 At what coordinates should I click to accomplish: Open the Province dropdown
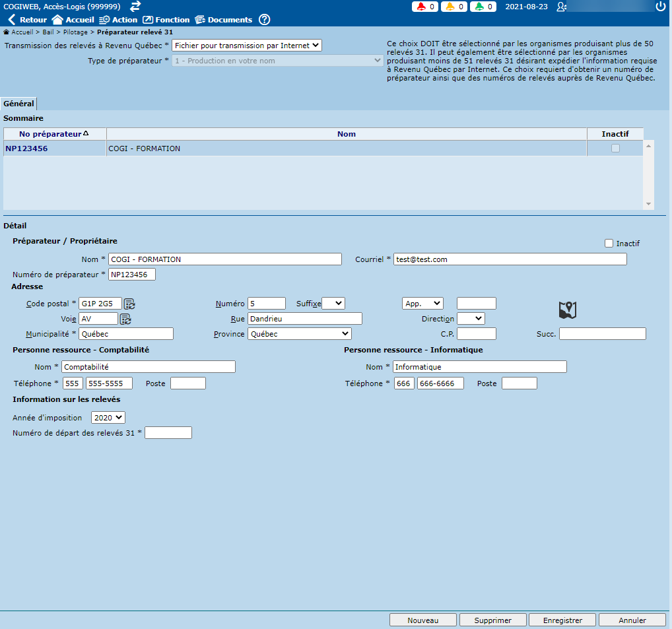[299, 334]
